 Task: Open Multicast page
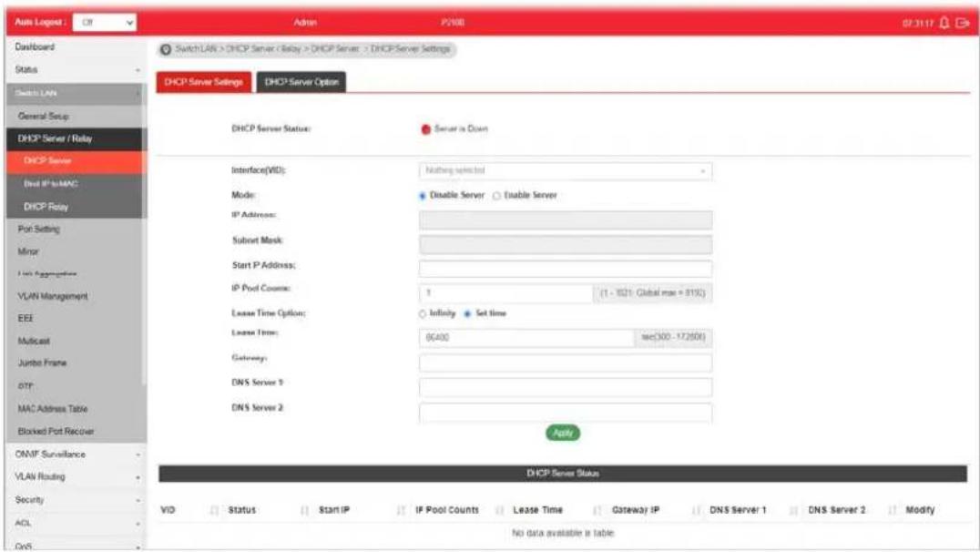pyautogui.click(x=75, y=342)
